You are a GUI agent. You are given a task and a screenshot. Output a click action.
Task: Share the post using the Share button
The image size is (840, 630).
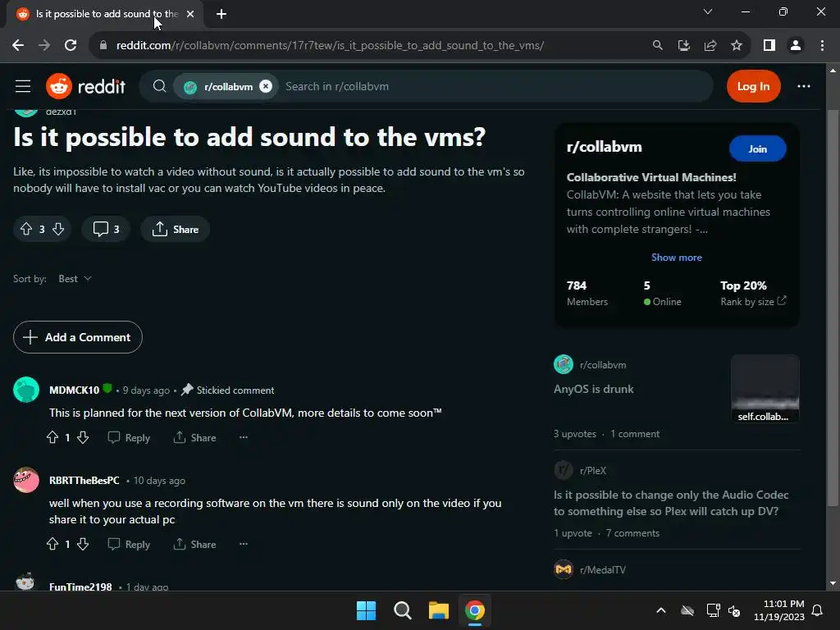point(175,230)
